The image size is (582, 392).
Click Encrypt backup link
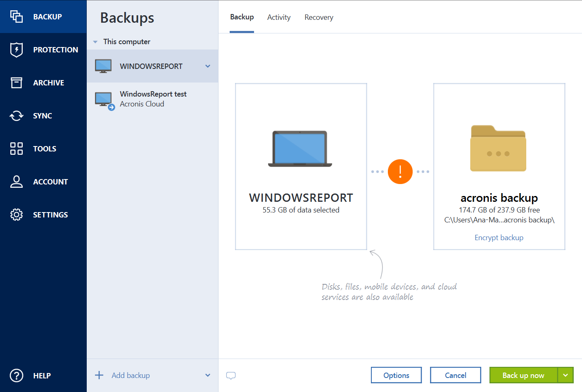click(x=499, y=238)
